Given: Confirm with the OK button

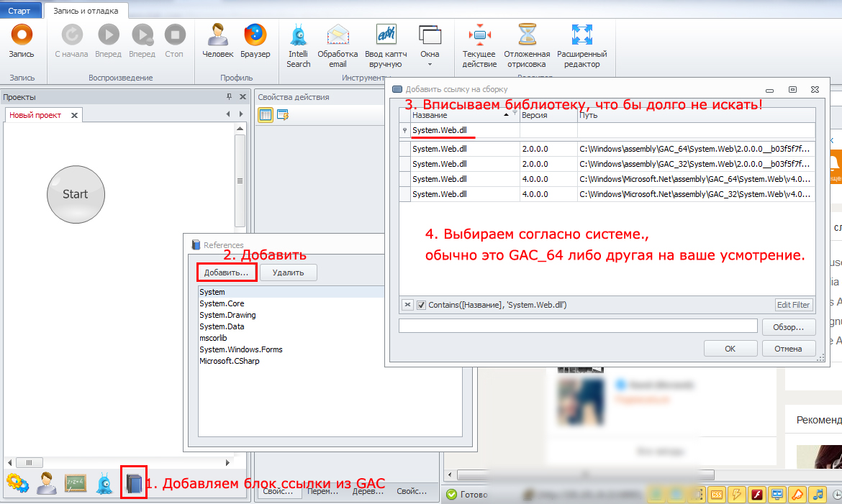Looking at the screenshot, I should [x=730, y=349].
